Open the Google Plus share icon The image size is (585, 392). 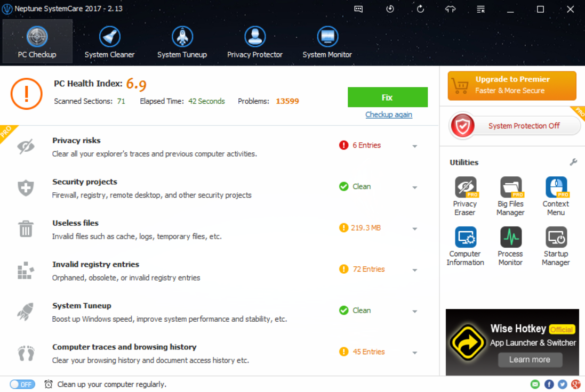[576, 384]
